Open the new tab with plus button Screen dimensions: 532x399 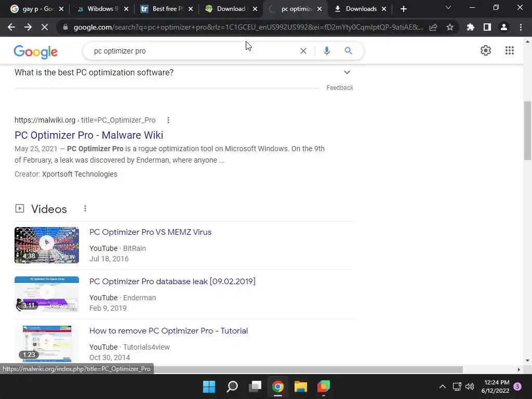pos(403,9)
